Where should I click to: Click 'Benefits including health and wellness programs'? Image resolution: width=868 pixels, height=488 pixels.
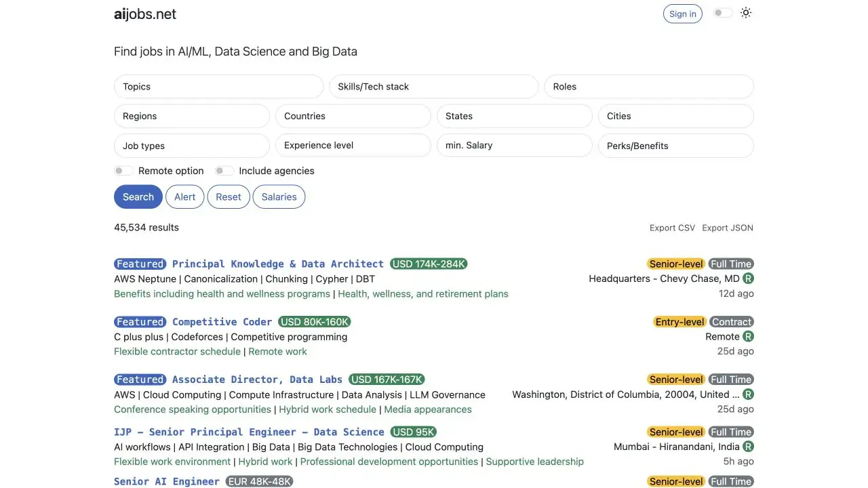(x=222, y=293)
